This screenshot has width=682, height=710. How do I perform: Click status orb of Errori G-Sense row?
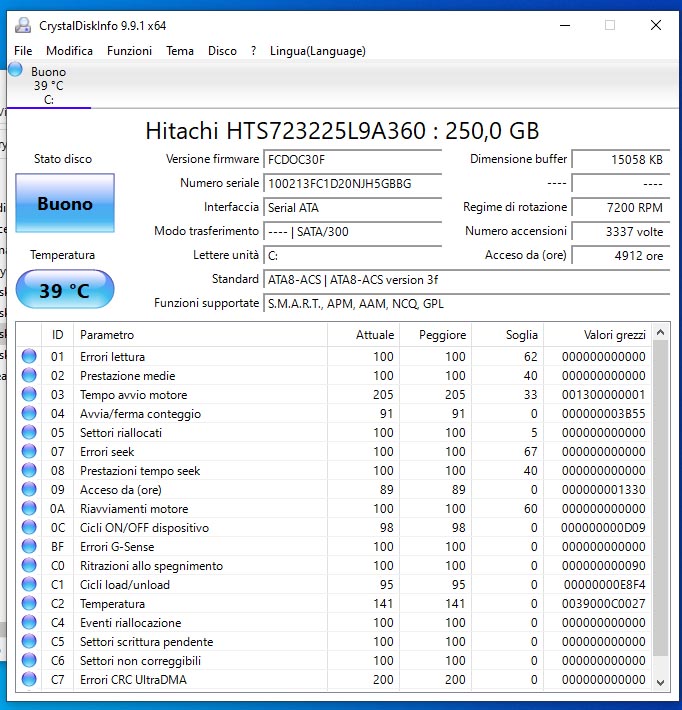pos(29,547)
